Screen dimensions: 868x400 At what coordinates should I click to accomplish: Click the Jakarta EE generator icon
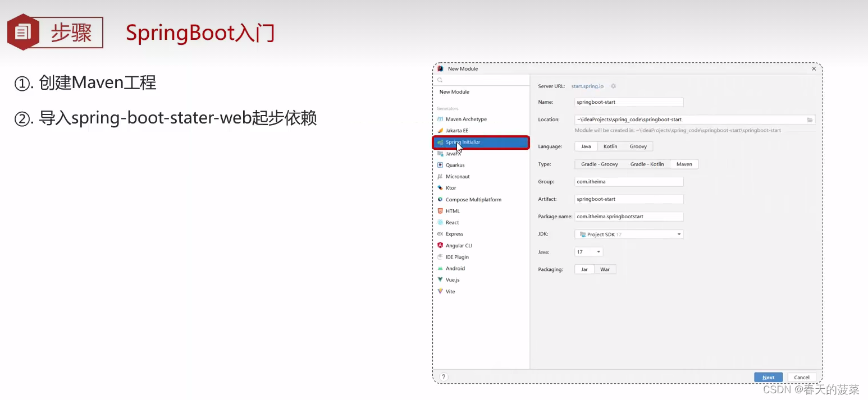click(x=440, y=130)
